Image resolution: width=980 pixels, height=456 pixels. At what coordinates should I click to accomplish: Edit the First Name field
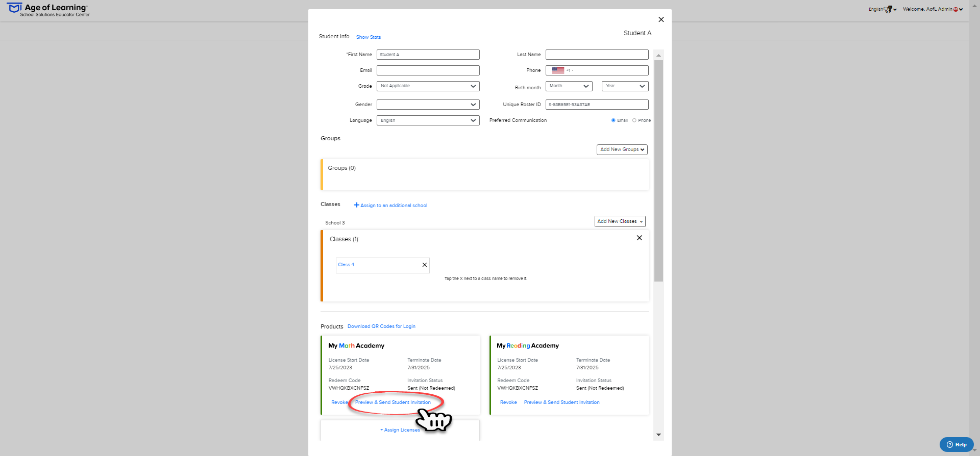[x=428, y=55]
